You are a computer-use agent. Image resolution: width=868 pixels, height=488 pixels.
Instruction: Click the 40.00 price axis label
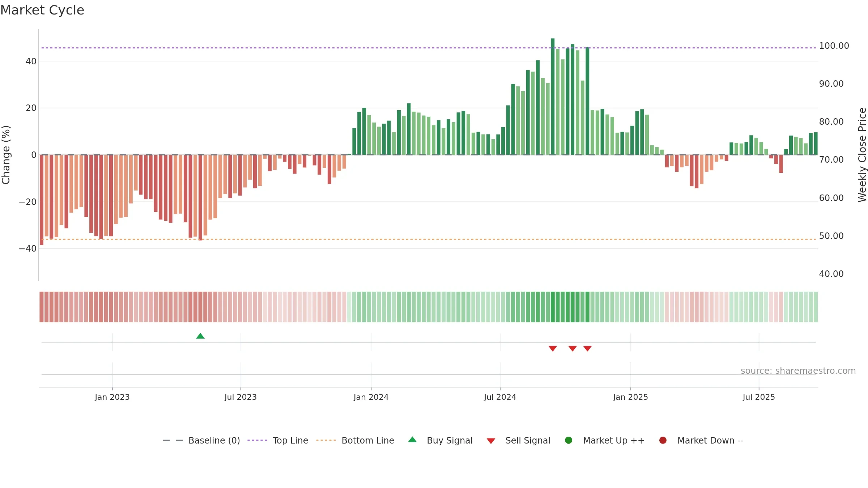click(831, 274)
